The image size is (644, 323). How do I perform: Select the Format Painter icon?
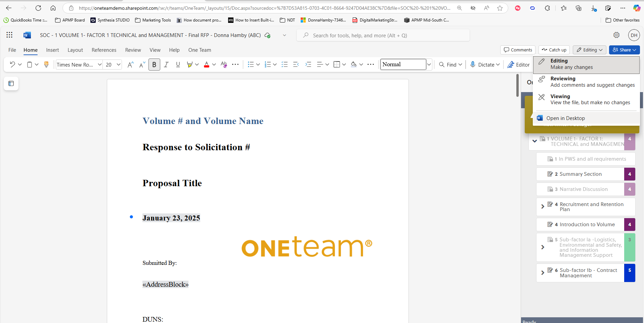click(46, 65)
